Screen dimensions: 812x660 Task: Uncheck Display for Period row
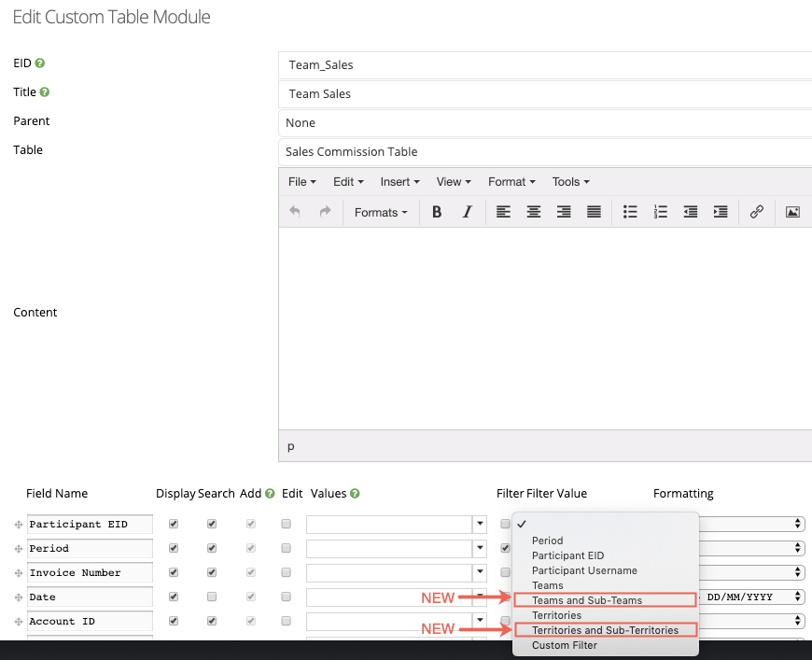coord(174,548)
